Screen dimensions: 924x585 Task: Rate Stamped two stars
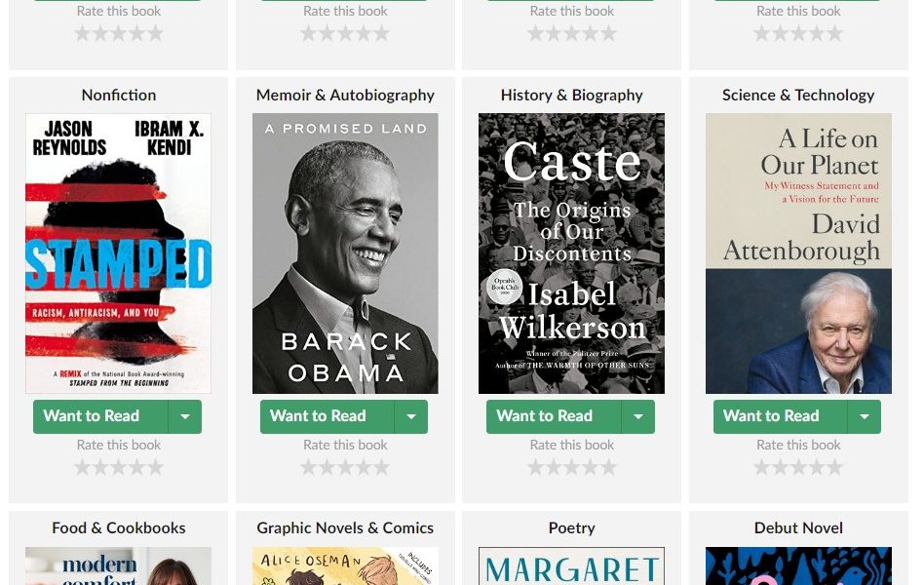point(100,468)
